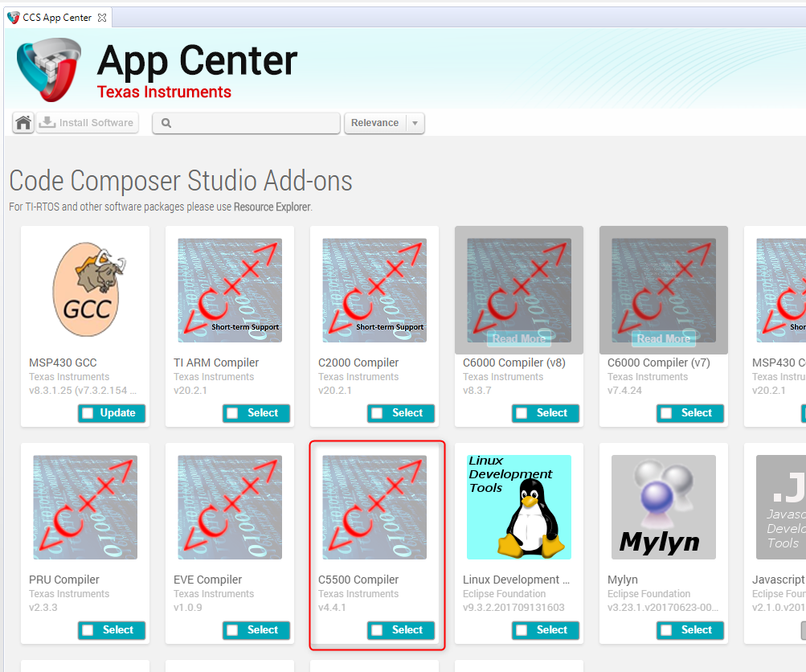Screen dimensions: 806x672
Task: Click the partially visible MSP430 compiler icon
Action: pyautogui.click(x=781, y=290)
